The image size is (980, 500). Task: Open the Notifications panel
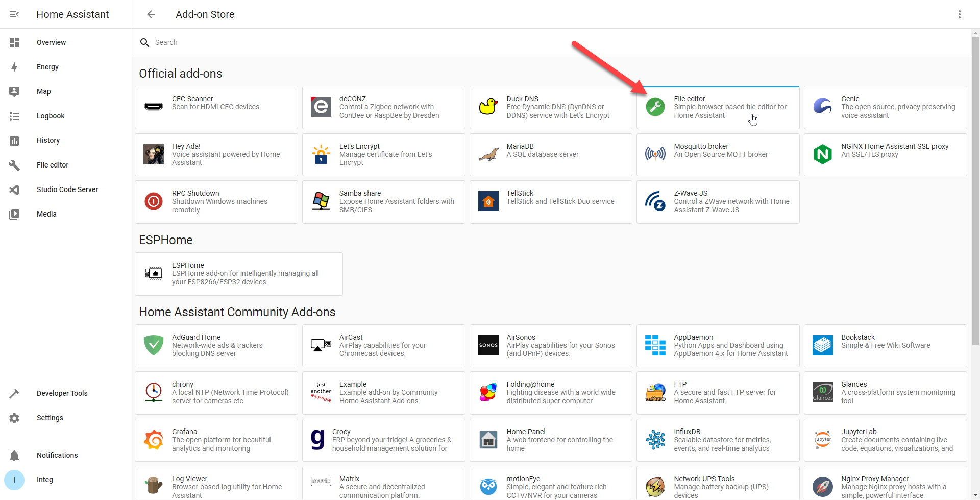tap(14, 455)
